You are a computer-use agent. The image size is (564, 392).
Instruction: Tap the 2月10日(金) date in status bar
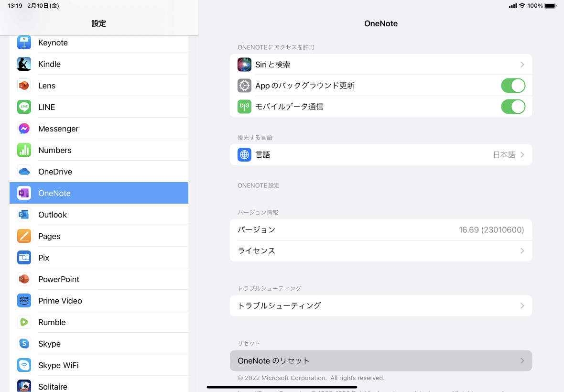43,6
